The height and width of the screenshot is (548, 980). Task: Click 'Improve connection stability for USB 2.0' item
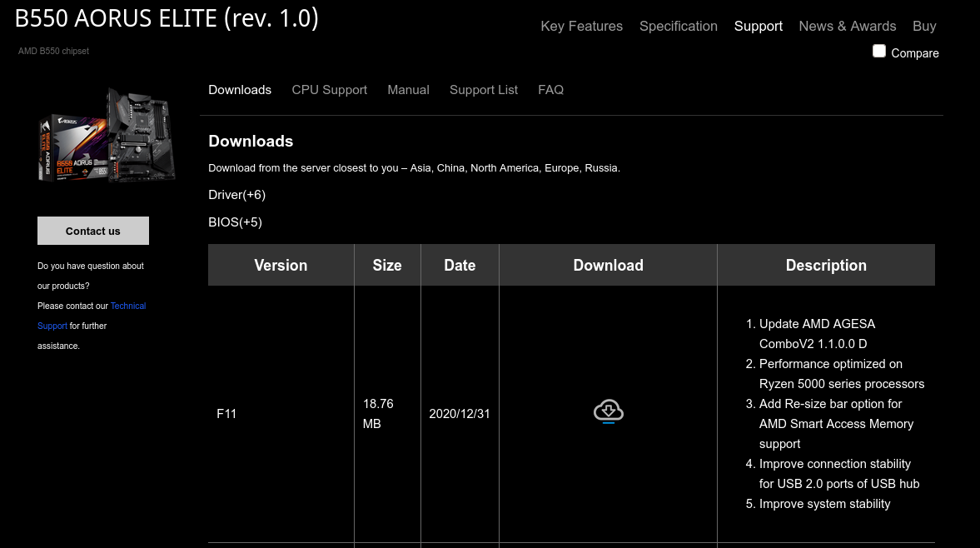click(838, 474)
